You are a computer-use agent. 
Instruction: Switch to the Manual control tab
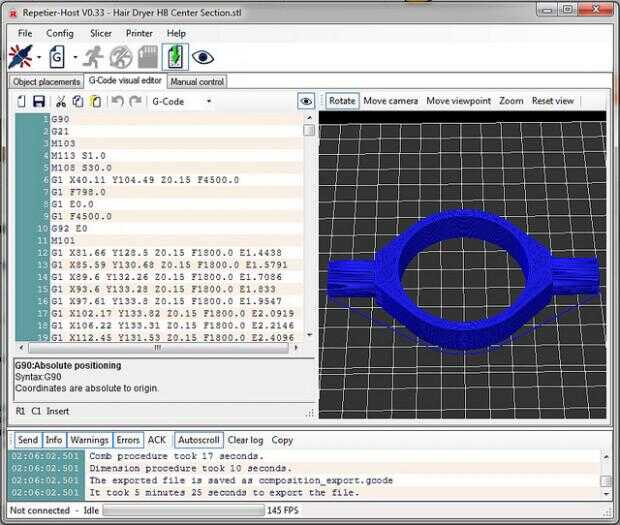pyautogui.click(x=197, y=82)
